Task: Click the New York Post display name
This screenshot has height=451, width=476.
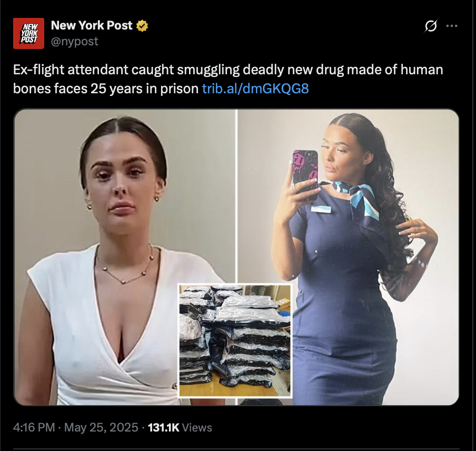Action: click(x=92, y=25)
